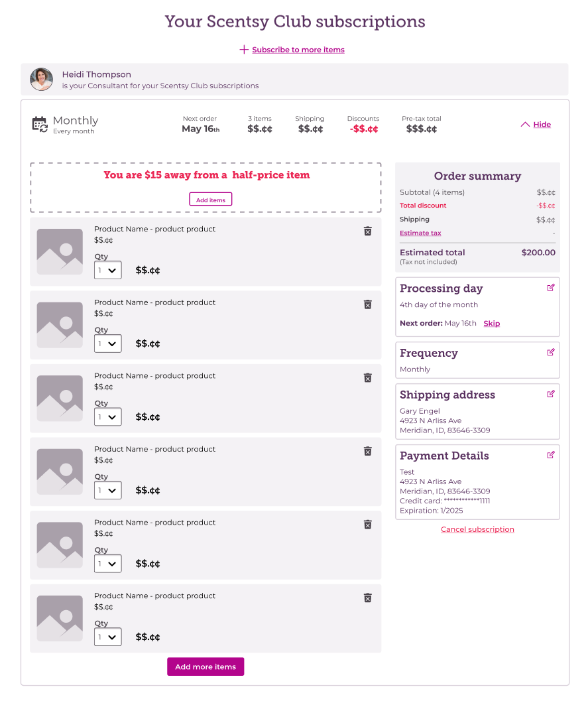The image size is (588, 701).
Task: Open quantity dropdown for fourth product
Action: (108, 490)
